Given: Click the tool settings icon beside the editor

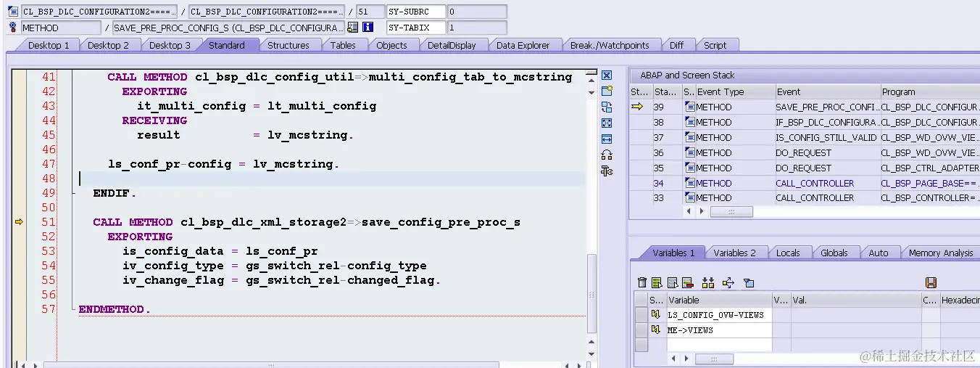Looking at the screenshot, I should click(607, 171).
